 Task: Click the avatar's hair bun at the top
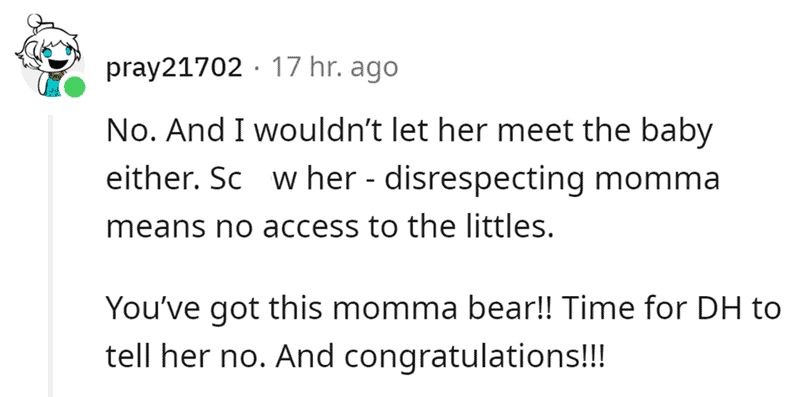(34, 21)
